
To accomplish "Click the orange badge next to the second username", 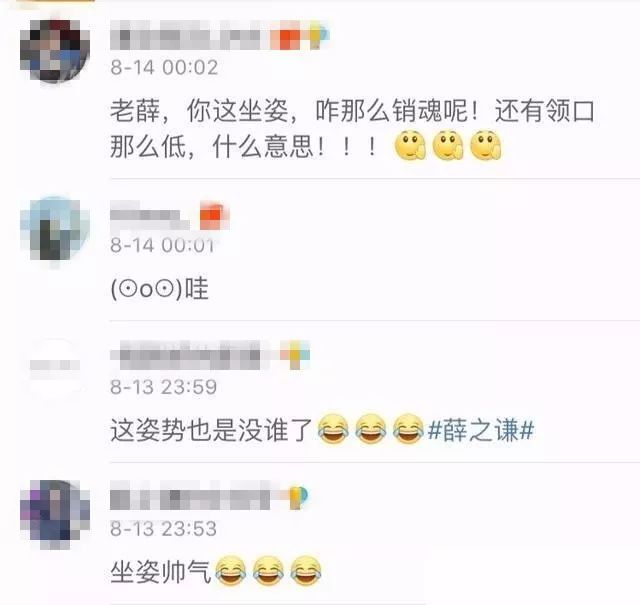I will tap(214, 216).
